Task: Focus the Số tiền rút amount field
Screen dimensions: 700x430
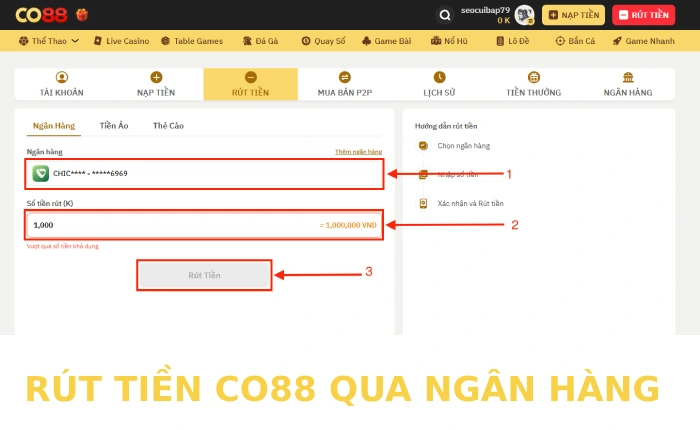Action: [x=204, y=225]
